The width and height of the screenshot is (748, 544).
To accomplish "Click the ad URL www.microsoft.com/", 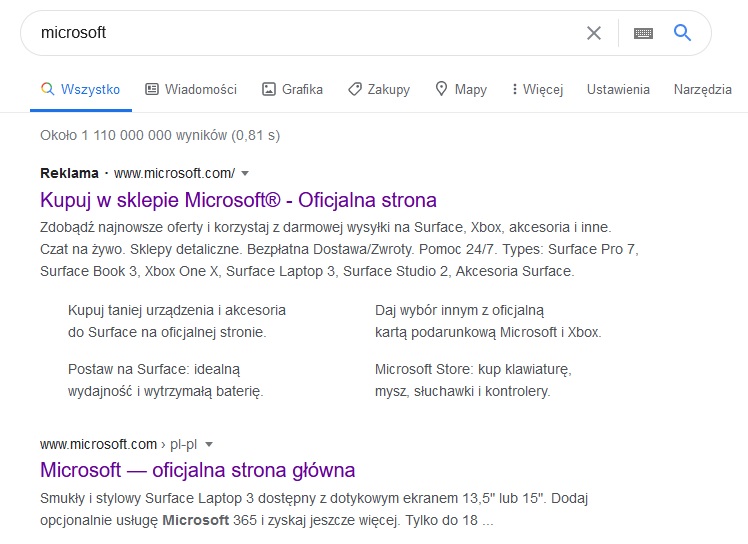I will 174,173.
